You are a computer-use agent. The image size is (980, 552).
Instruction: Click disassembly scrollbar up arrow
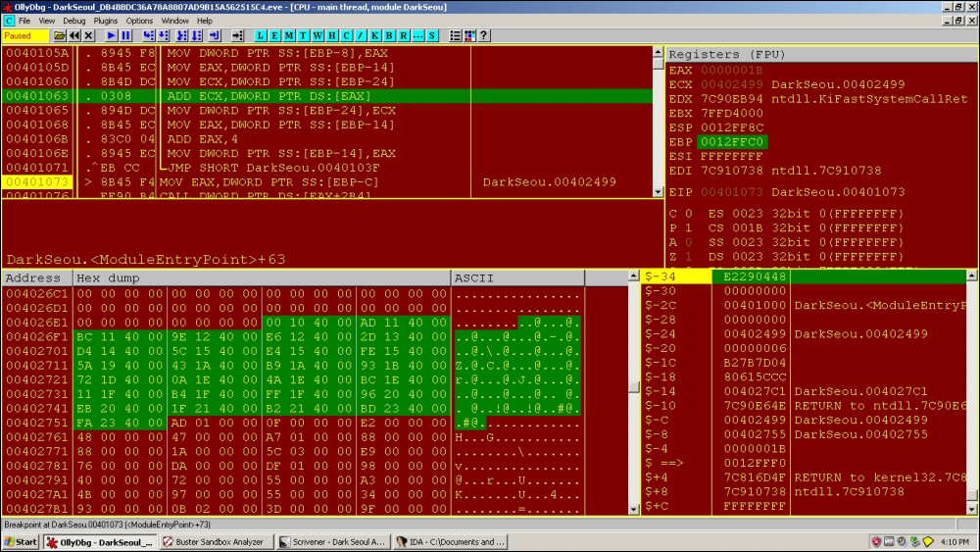click(658, 52)
